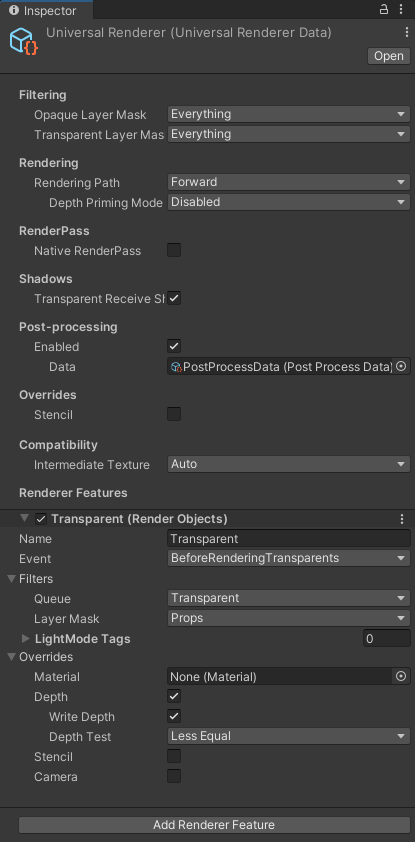
Task: Click Add Renderer Feature button
Action: point(214,825)
